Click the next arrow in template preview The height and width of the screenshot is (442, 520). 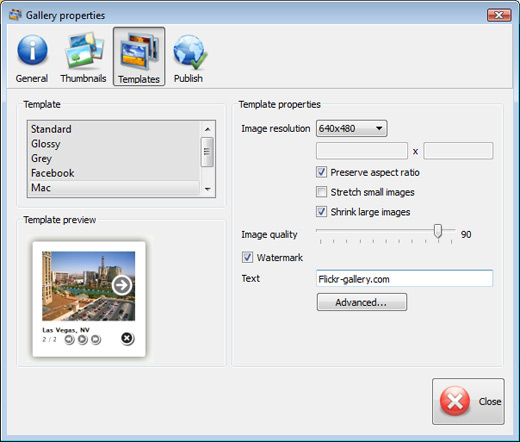click(x=122, y=285)
